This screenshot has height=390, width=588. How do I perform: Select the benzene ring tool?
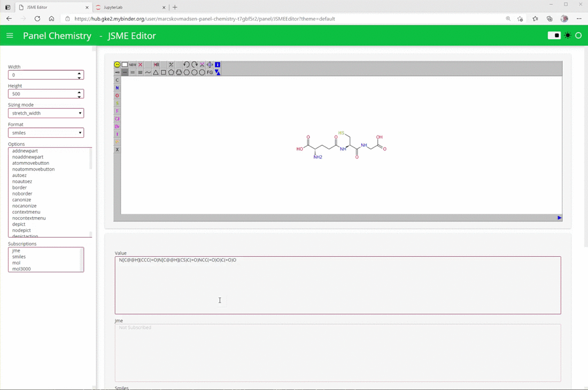[179, 72]
